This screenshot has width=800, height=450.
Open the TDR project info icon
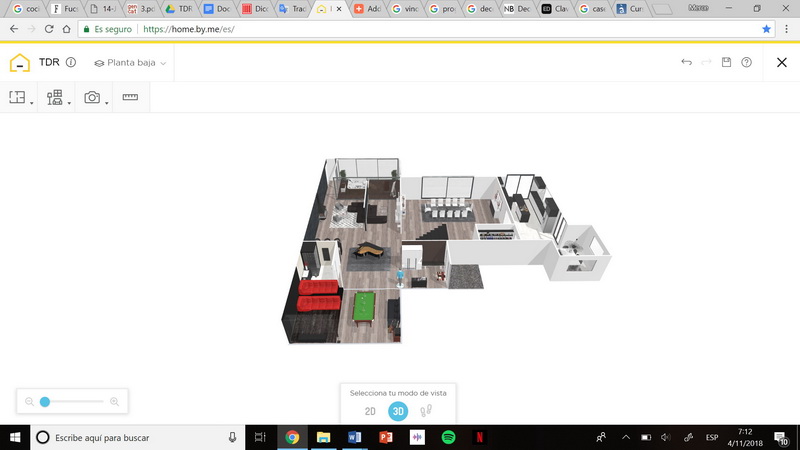(x=71, y=63)
